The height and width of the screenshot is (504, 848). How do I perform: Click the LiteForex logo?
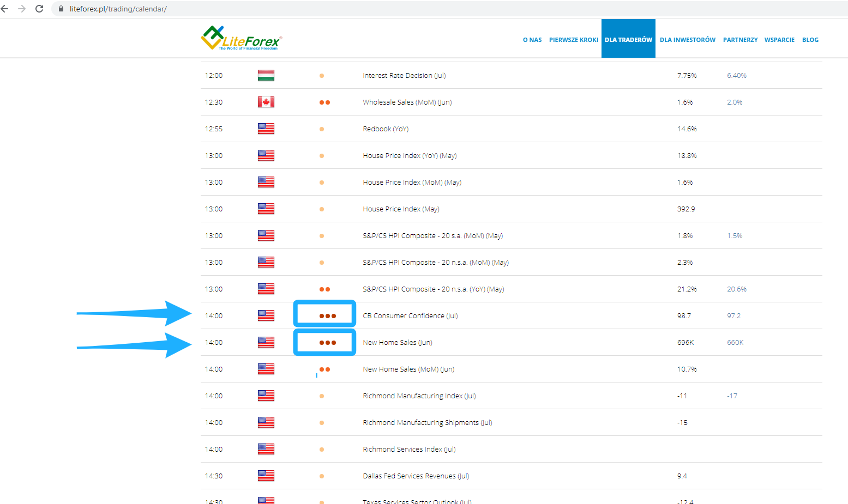pos(242,38)
